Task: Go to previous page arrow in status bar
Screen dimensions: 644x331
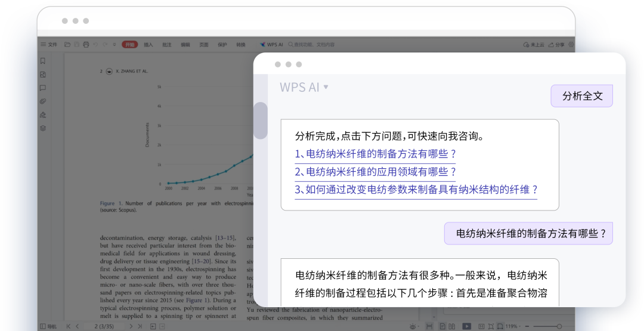Action: click(77, 326)
